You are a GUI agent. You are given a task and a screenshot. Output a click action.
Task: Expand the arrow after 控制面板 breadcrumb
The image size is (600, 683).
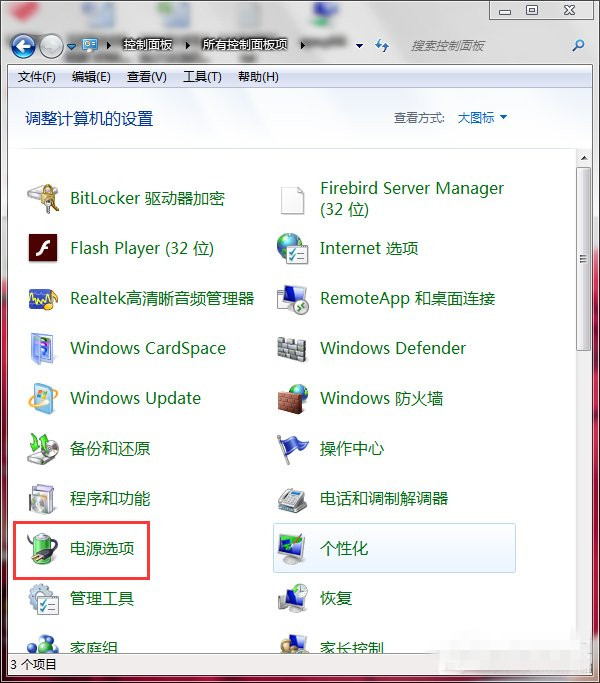[188, 45]
